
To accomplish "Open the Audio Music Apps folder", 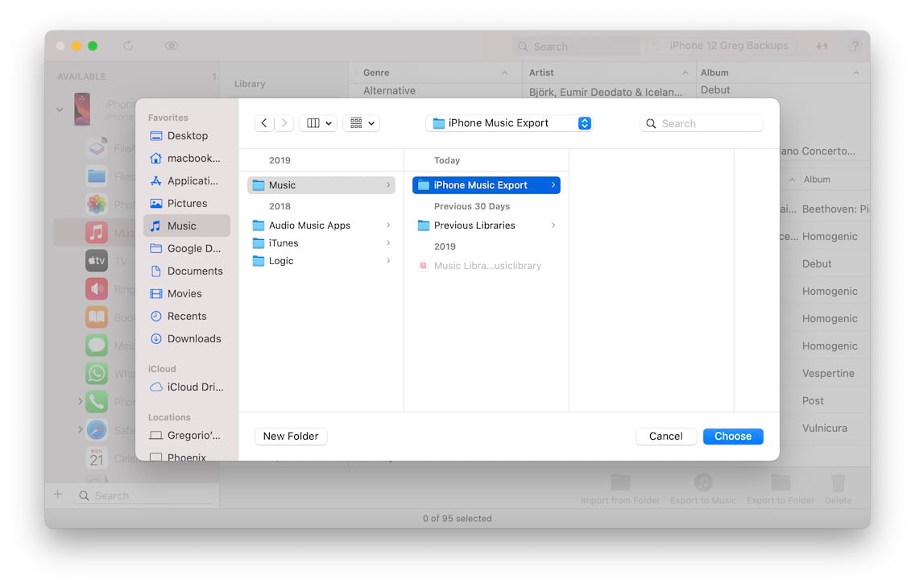I will tap(321, 226).
